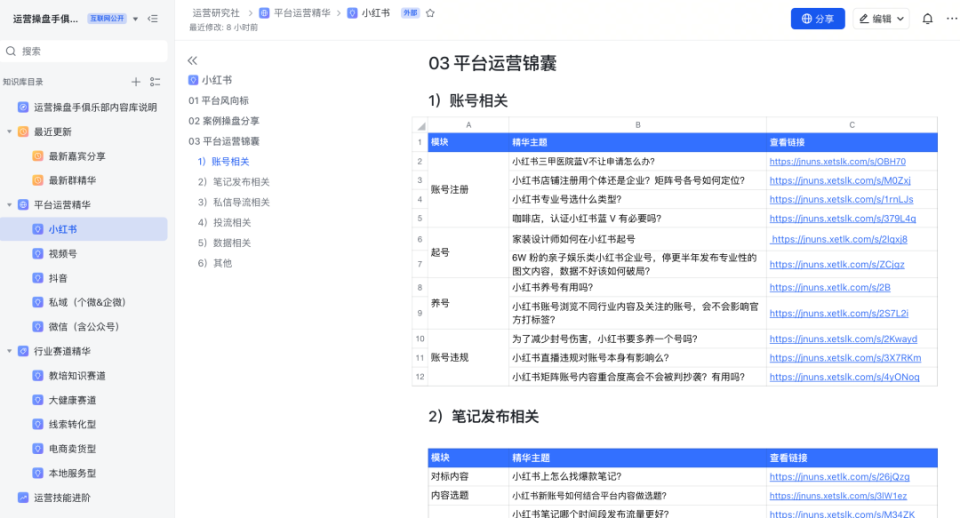Click the 最新群精华 orange icon
The width and height of the screenshot is (960, 518).
38,180
